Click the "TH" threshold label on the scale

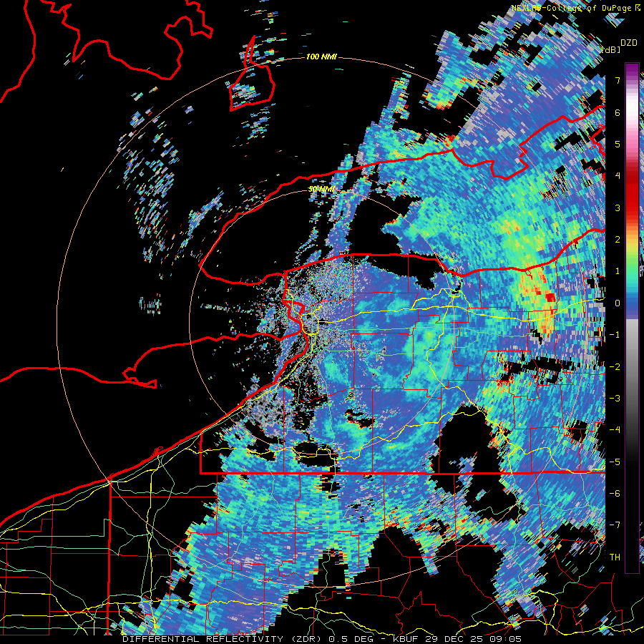pyautogui.click(x=615, y=557)
